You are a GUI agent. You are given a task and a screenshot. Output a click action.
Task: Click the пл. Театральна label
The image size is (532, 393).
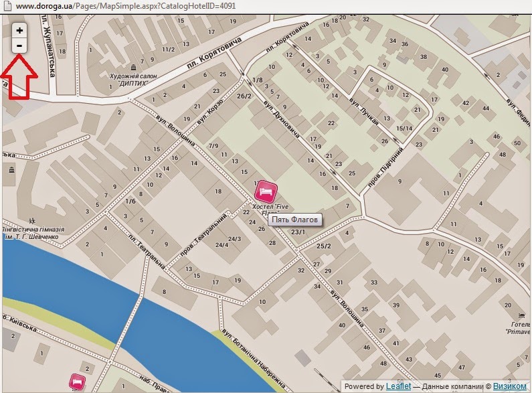[147, 251]
